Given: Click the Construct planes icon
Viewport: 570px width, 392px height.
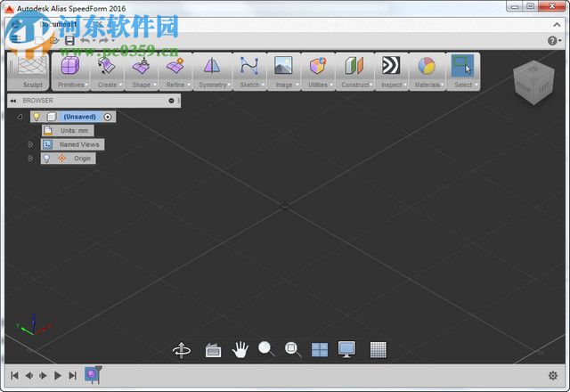Looking at the screenshot, I should tap(354, 67).
